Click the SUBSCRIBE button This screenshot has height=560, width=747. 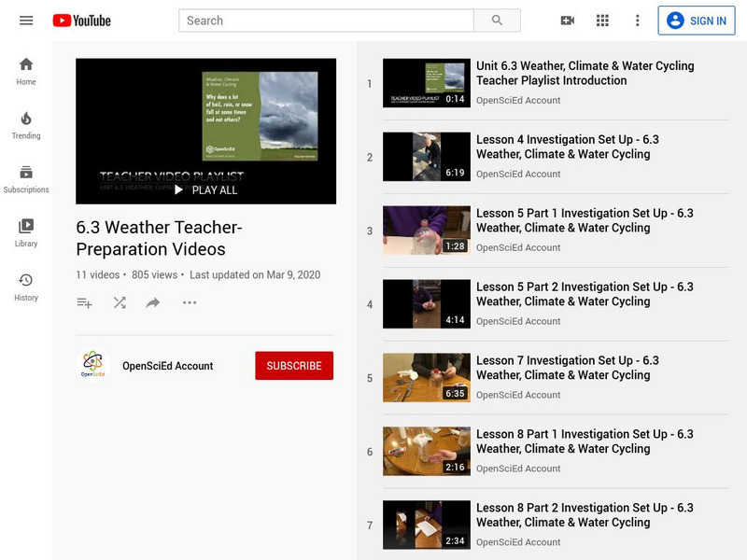[294, 366]
